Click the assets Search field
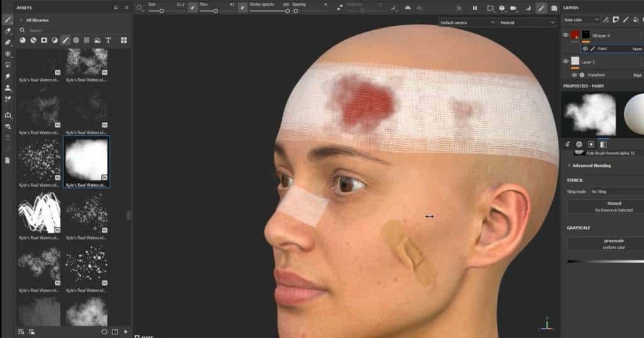Image resolution: width=644 pixels, height=338 pixels. coord(74,30)
